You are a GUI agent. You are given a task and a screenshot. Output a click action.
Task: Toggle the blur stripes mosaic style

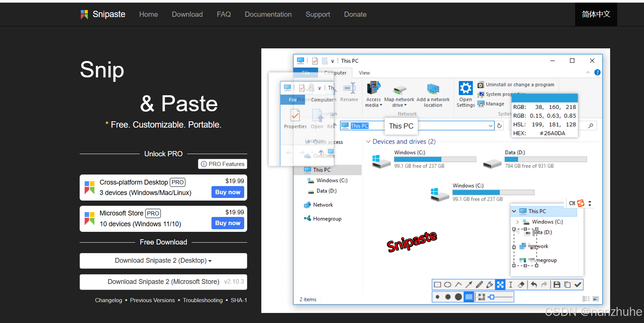point(469,297)
